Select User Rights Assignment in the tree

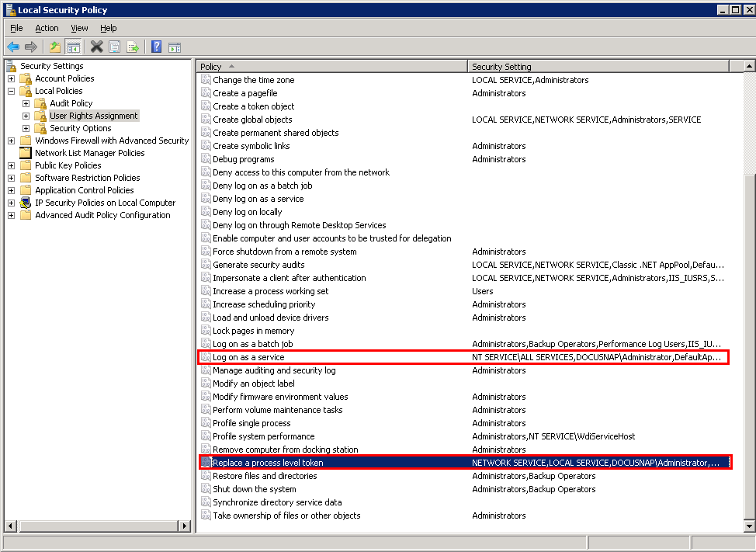click(x=94, y=116)
